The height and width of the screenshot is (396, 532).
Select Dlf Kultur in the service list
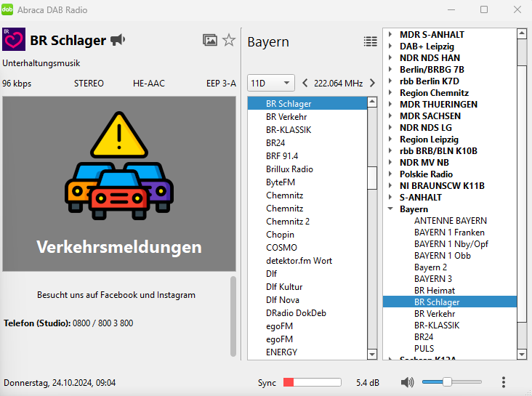(x=284, y=287)
